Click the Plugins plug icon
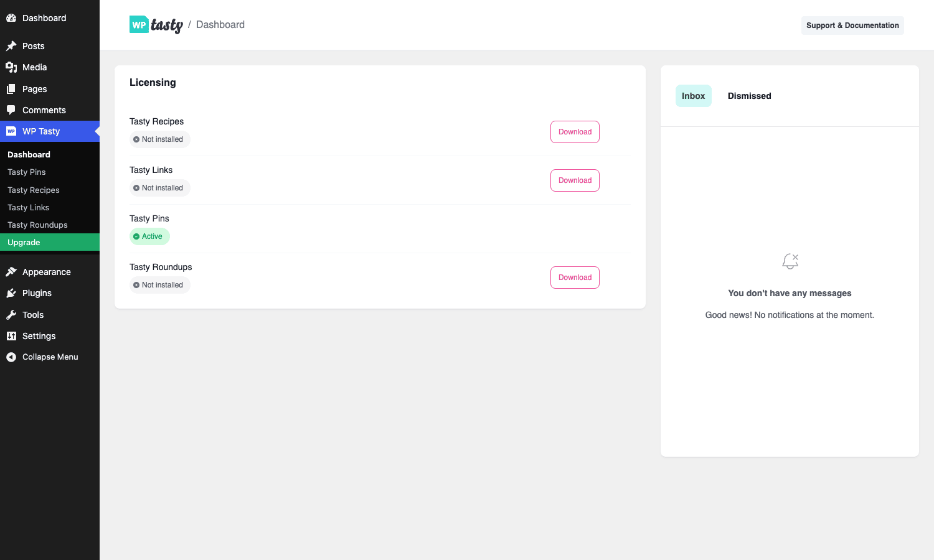Viewport: 934px width, 560px height. pyautogui.click(x=11, y=293)
